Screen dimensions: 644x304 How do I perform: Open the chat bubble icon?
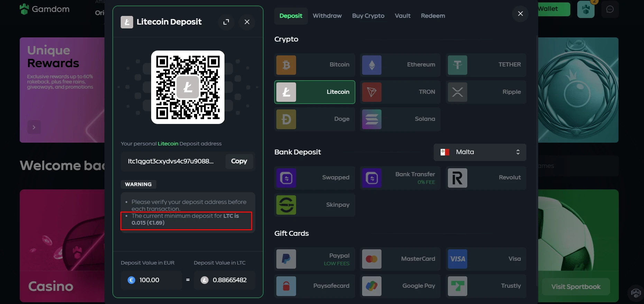point(610,9)
